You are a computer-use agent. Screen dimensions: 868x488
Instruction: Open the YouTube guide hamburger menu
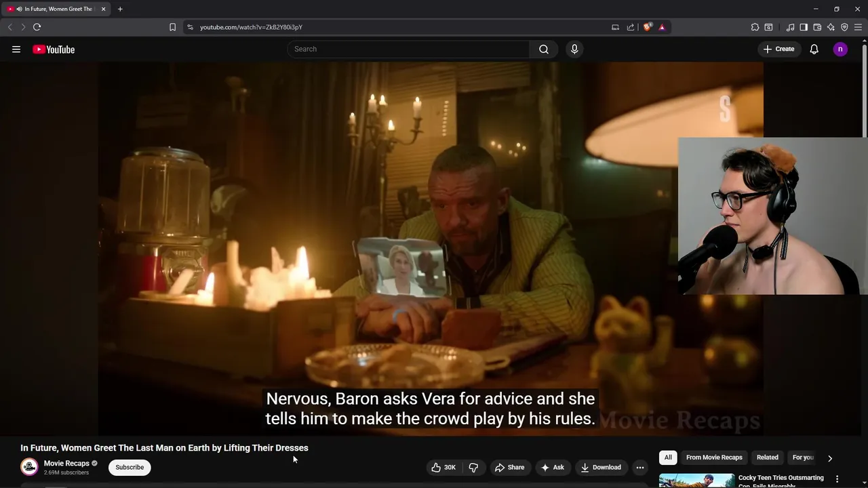coord(16,49)
